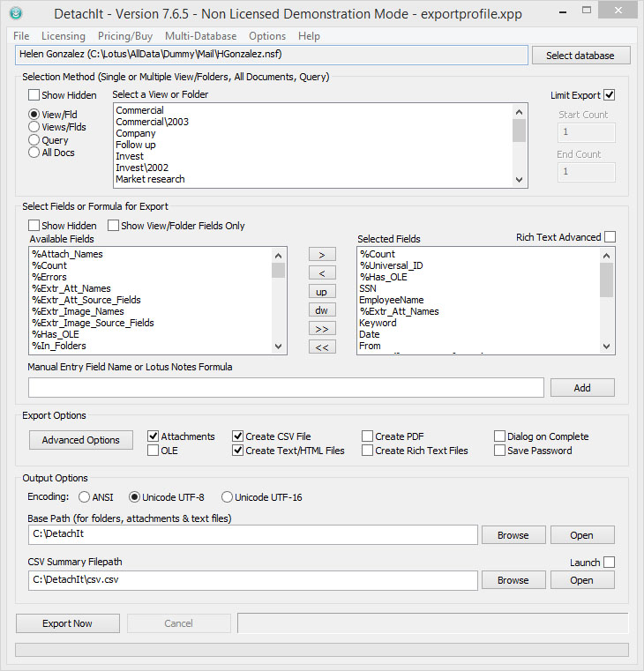Open the Licensing menu
This screenshot has height=671, width=644.
[64, 36]
